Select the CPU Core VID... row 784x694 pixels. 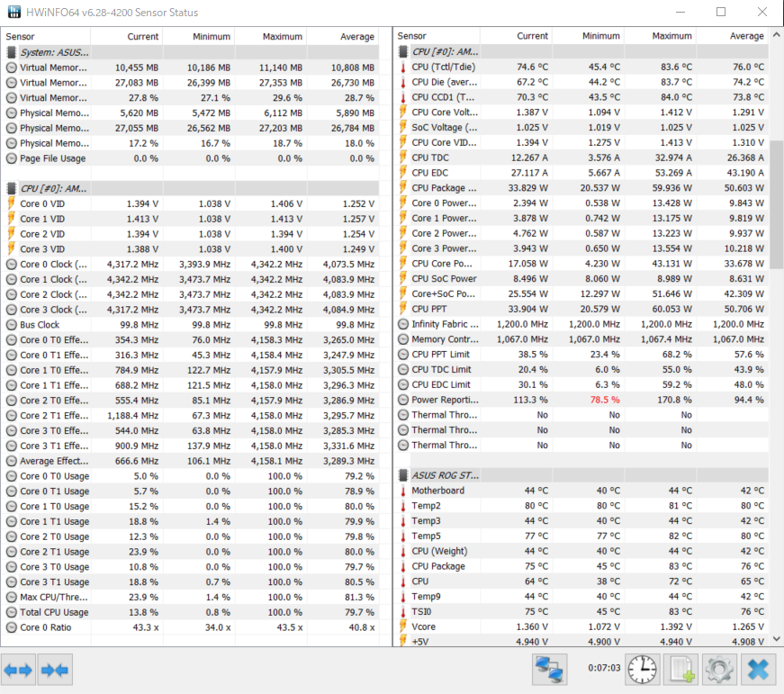pyautogui.click(x=581, y=142)
